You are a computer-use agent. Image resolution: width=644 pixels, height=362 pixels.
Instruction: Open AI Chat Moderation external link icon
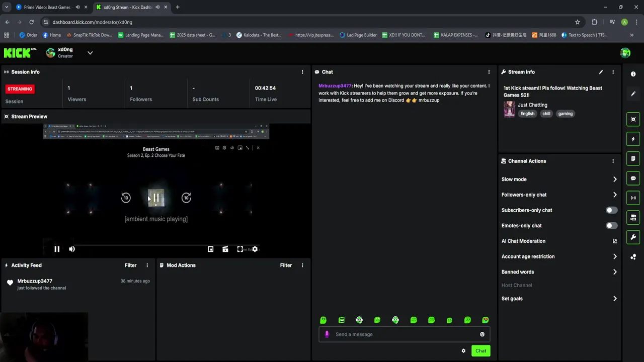click(x=615, y=241)
